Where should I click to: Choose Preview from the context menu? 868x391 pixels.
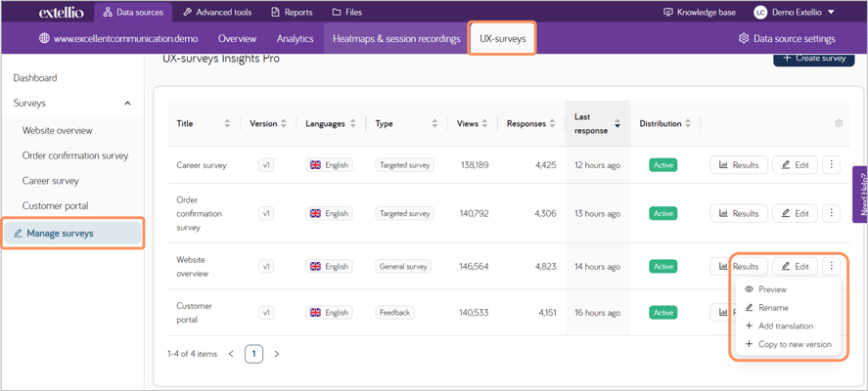coord(789,289)
